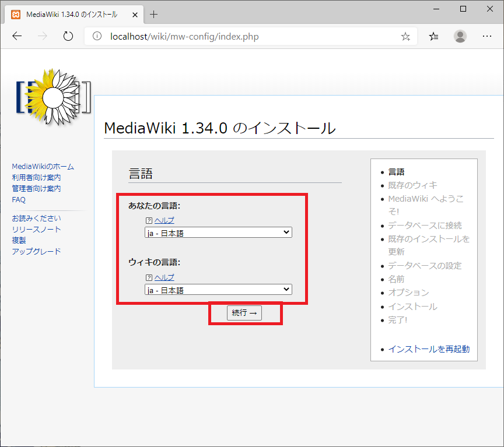Open 管理者向け案内 sidebar link
The width and height of the screenshot is (504, 447).
(x=36, y=188)
